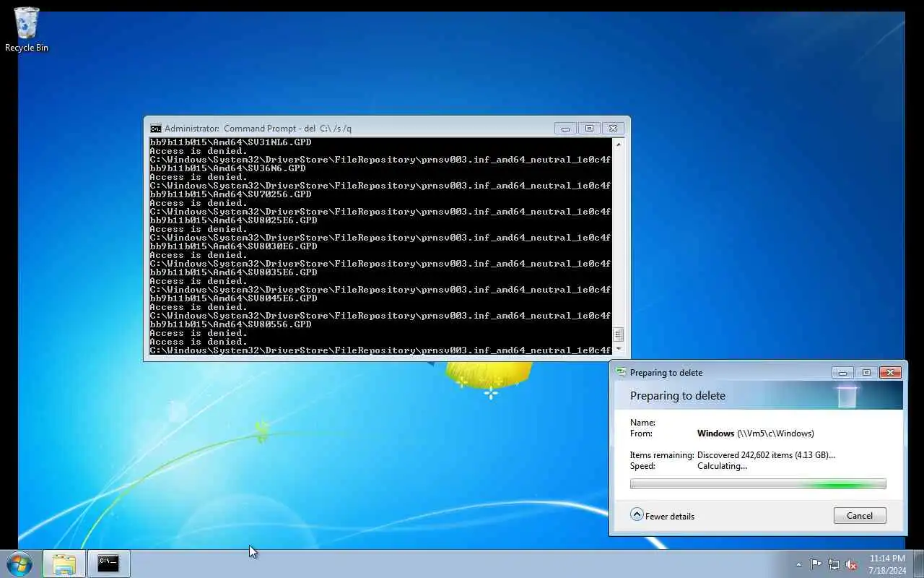The width and height of the screenshot is (924, 578).
Task: Click the Preparing to delete title bar icon
Action: [x=621, y=373]
